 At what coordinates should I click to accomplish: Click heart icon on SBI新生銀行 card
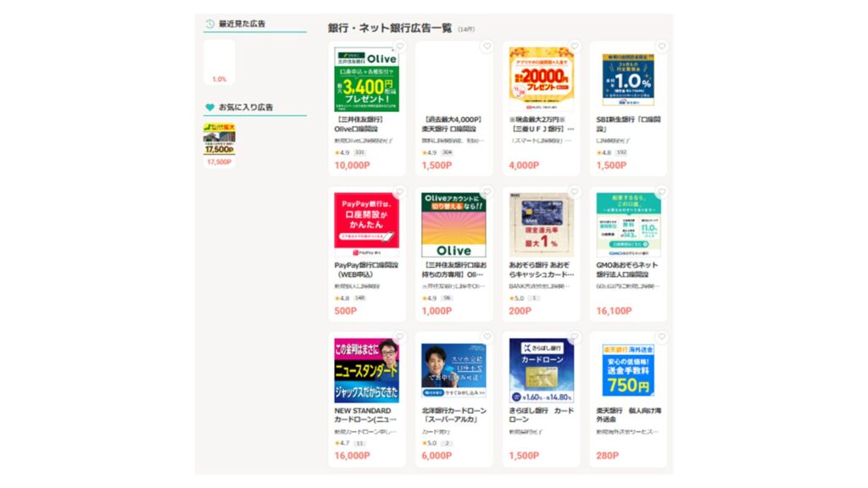coord(661,47)
